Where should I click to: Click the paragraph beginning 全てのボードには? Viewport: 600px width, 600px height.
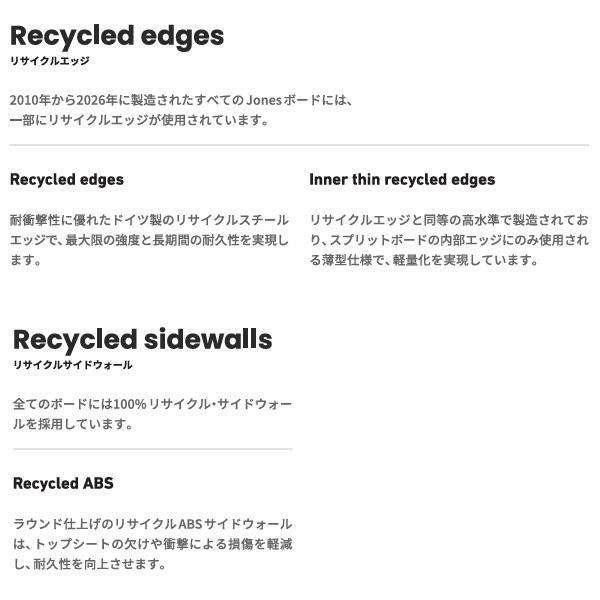click(152, 414)
